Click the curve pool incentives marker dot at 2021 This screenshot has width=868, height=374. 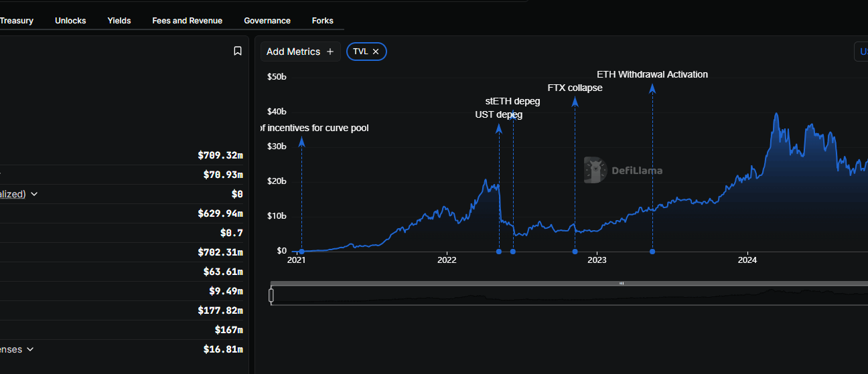(x=301, y=252)
